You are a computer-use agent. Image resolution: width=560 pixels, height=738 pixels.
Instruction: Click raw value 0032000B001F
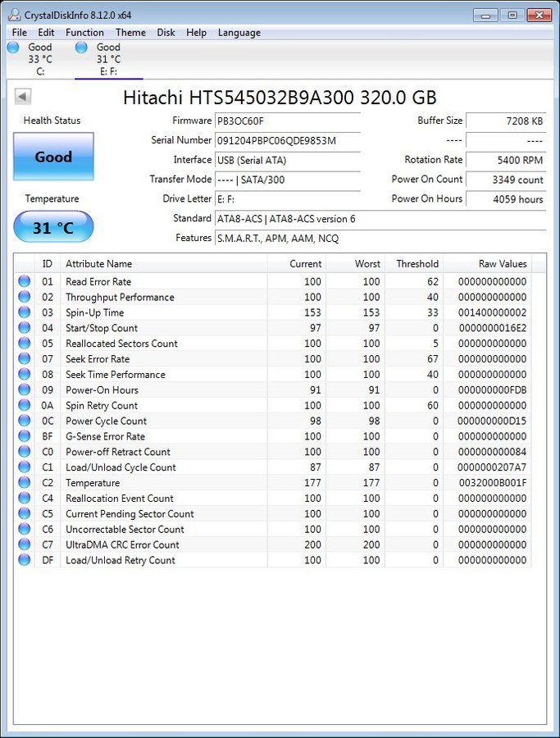click(493, 483)
